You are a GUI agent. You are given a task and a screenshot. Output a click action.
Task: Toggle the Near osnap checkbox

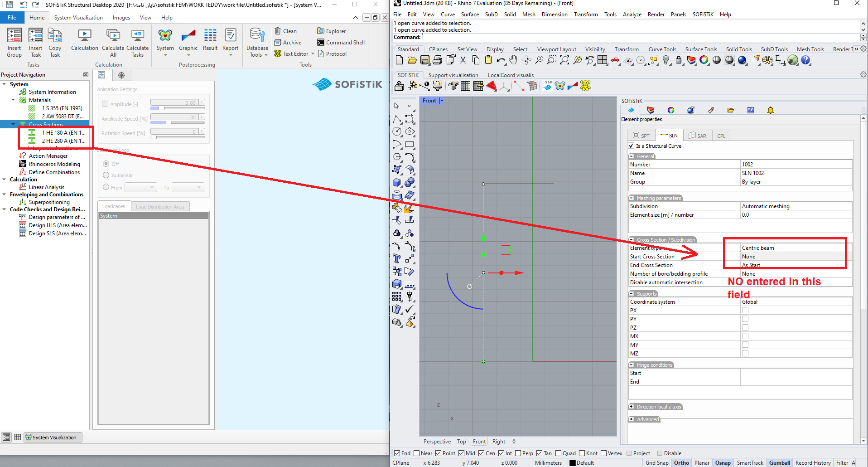click(x=417, y=453)
